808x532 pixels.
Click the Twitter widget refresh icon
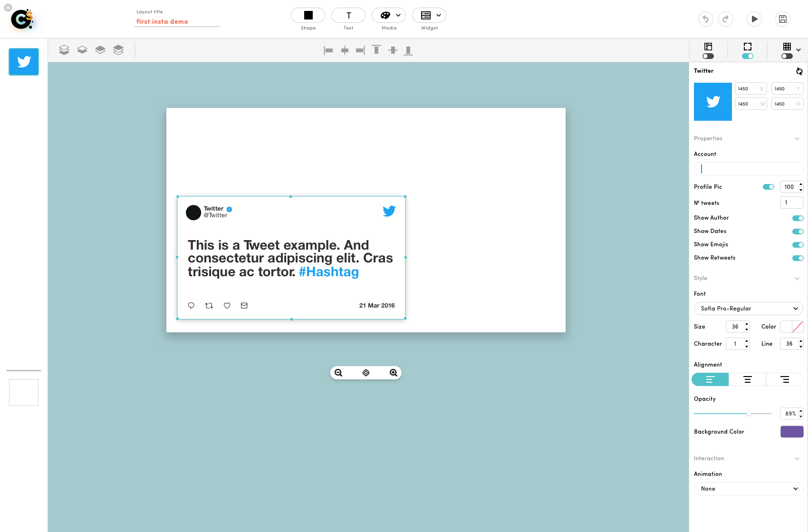[x=799, y=71]
